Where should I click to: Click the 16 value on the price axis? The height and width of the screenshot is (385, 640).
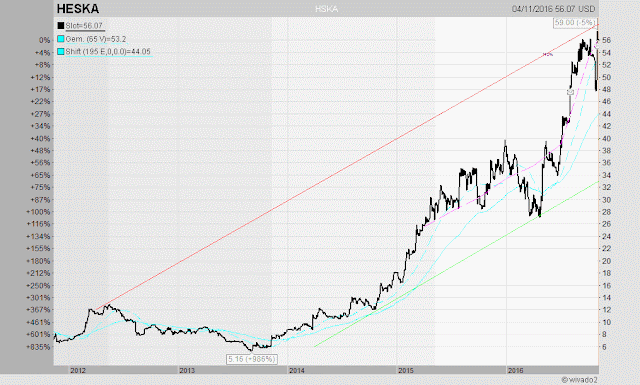click(x=607, y=285)
